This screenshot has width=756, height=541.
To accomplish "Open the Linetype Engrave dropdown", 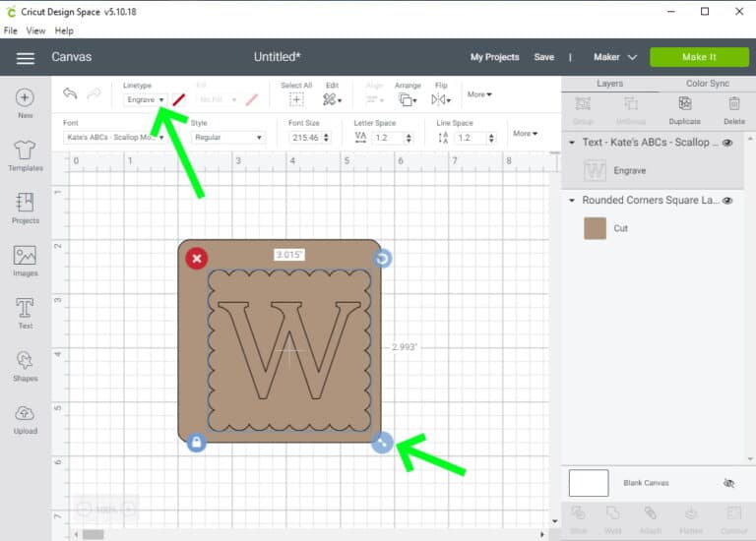I will tap(145, 99).
